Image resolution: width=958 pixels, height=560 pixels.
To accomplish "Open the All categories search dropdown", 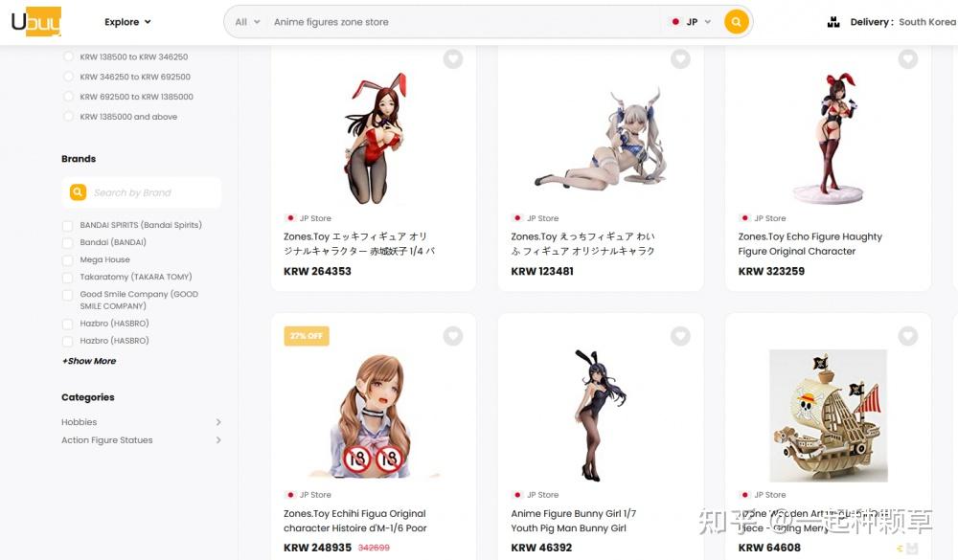I will (x=247, y=22).
